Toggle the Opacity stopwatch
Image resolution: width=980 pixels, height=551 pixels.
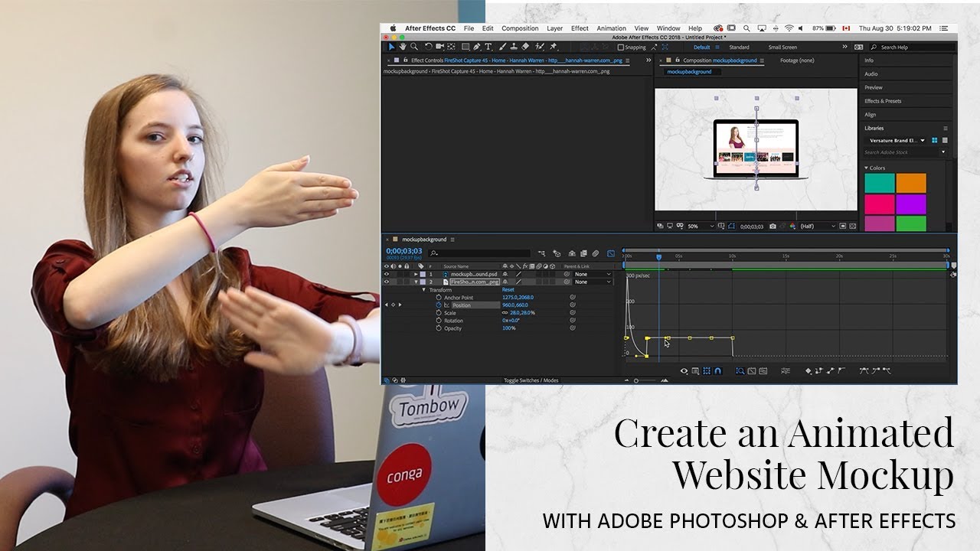[439, 328]
